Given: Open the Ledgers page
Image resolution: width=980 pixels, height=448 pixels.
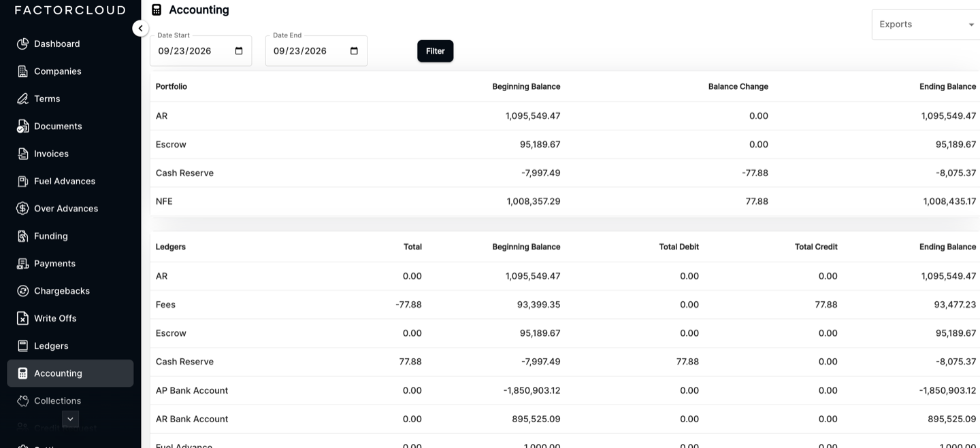Looking at the screenshot, I should point(70,346).
